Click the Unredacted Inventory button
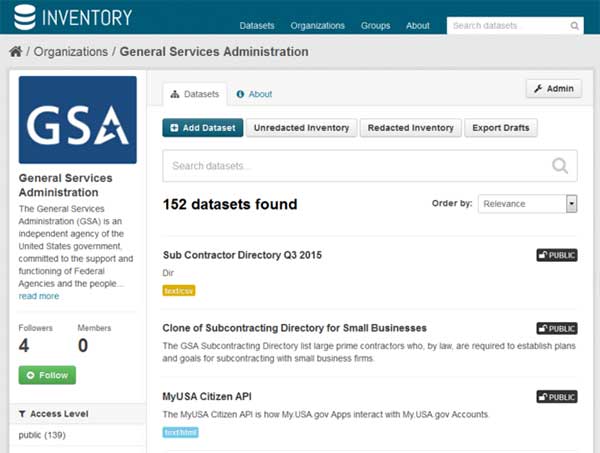The height and width of the screenshot is (453, 600). [x=301, y=128]
